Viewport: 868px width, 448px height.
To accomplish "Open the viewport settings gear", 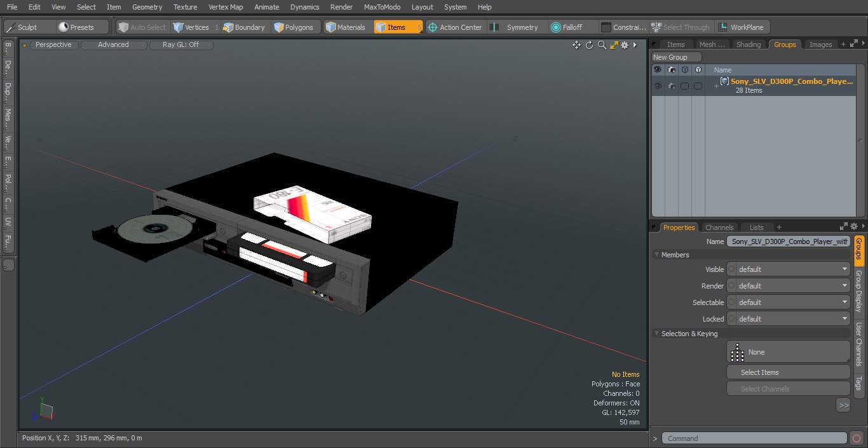I will click(x=625, y=45).
